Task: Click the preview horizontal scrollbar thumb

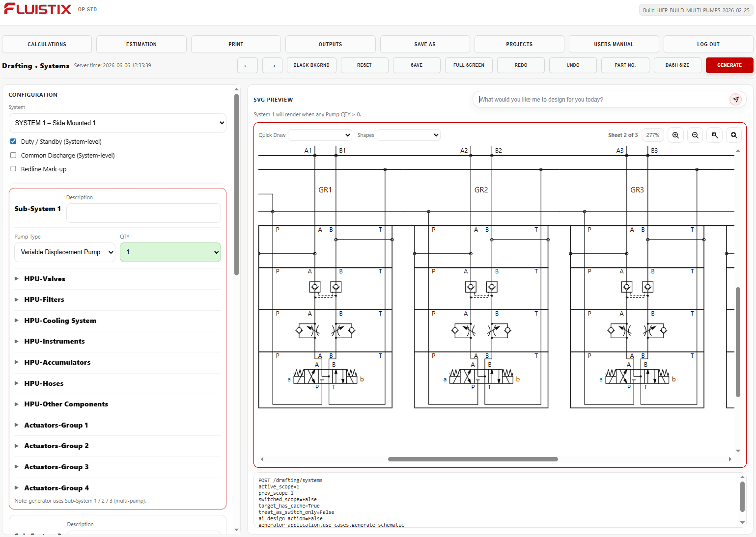Action: click(x=473, y=459)
